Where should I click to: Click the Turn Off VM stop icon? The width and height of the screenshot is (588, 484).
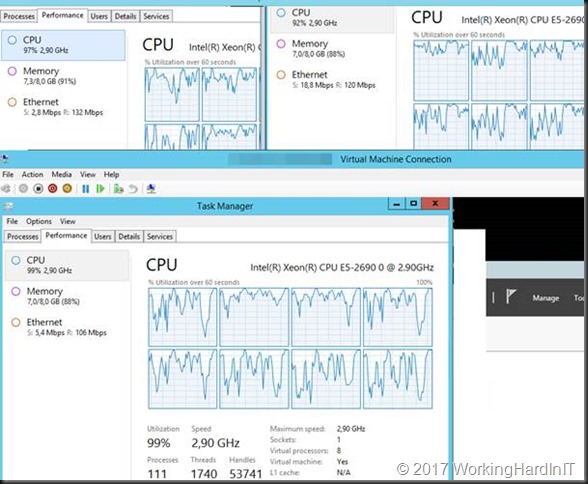click(x=38, y=189)
